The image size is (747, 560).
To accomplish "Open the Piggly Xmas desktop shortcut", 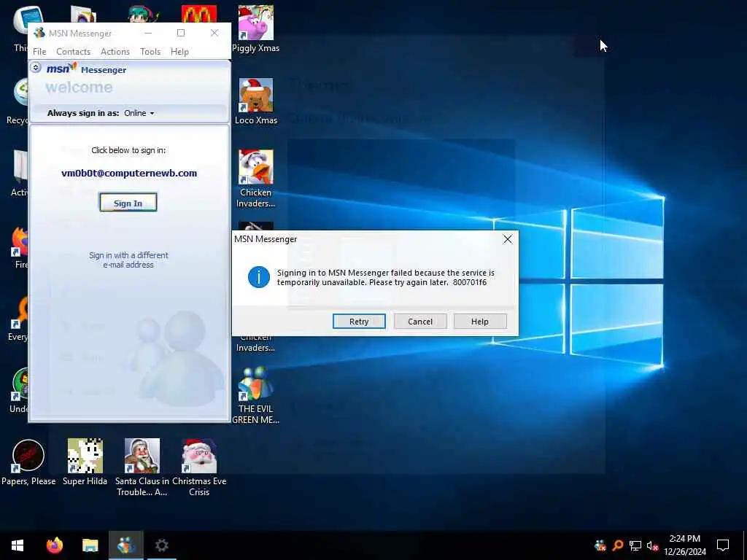I will pyautogui.click(x=256, y=28).
